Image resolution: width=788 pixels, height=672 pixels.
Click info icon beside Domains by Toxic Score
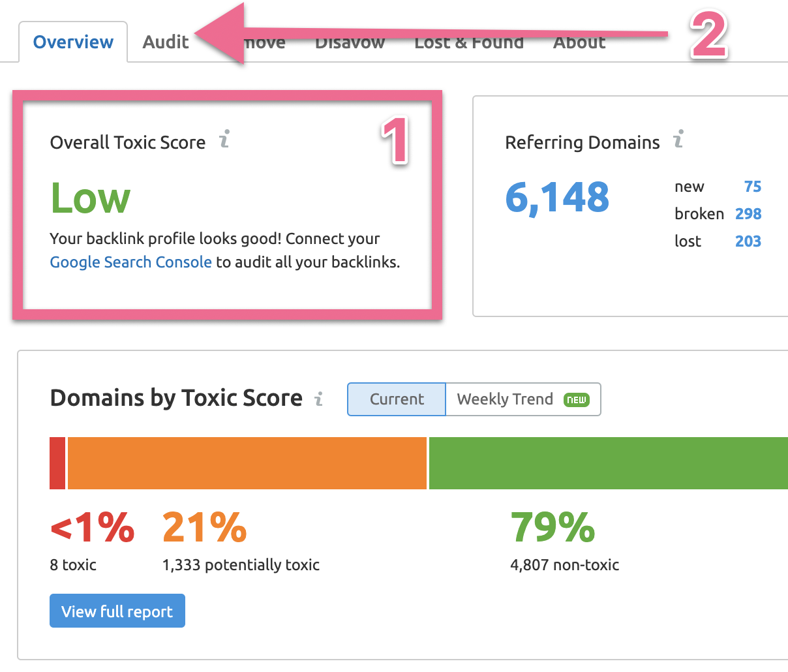click(319, 399)
